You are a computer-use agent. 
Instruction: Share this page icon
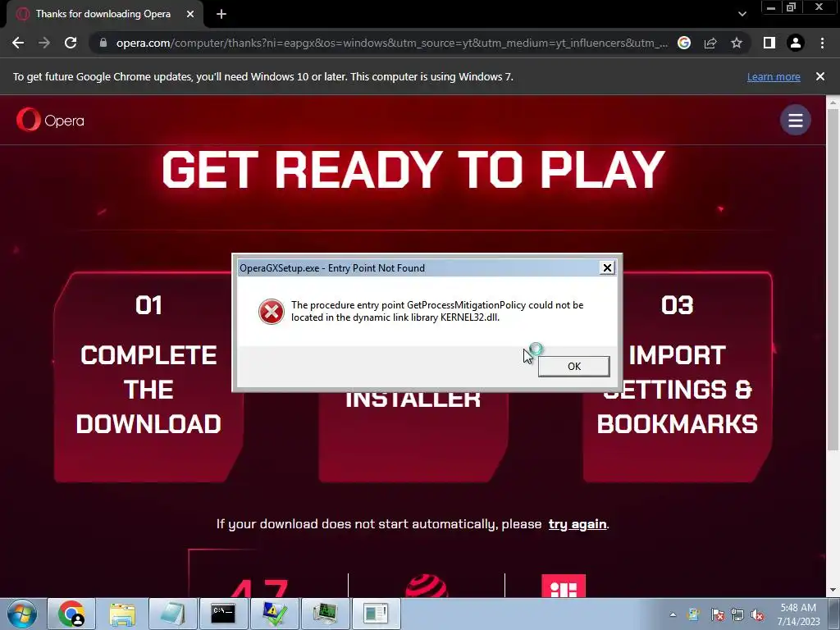710,43
